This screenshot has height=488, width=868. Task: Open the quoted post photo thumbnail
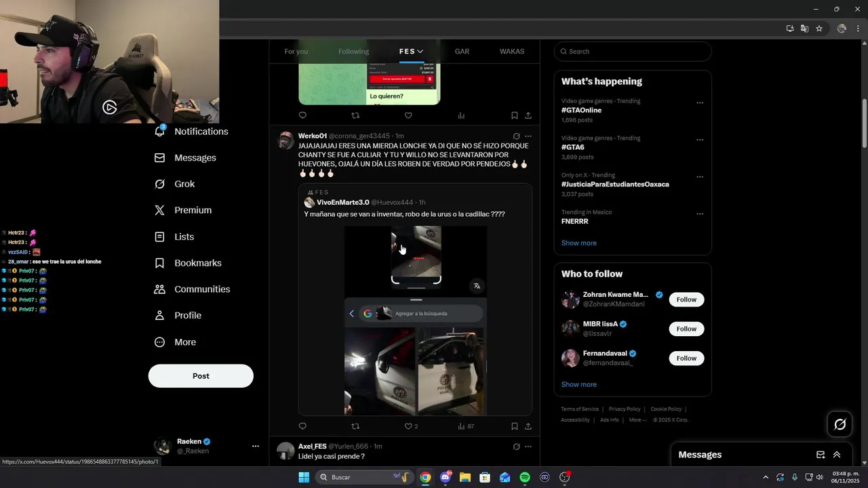[416, 321]
